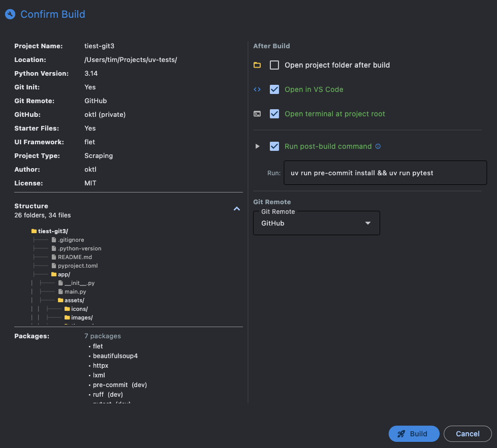The width and height of the screenshot is (497, 448).
Task: Toggle the Run post-build command checkbox
Action: [x=274, y=146]
